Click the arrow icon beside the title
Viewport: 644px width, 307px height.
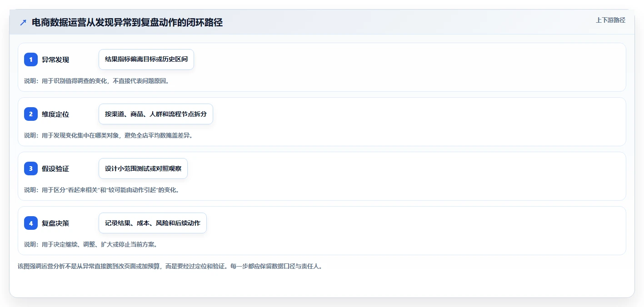click(x=23, y=22)
